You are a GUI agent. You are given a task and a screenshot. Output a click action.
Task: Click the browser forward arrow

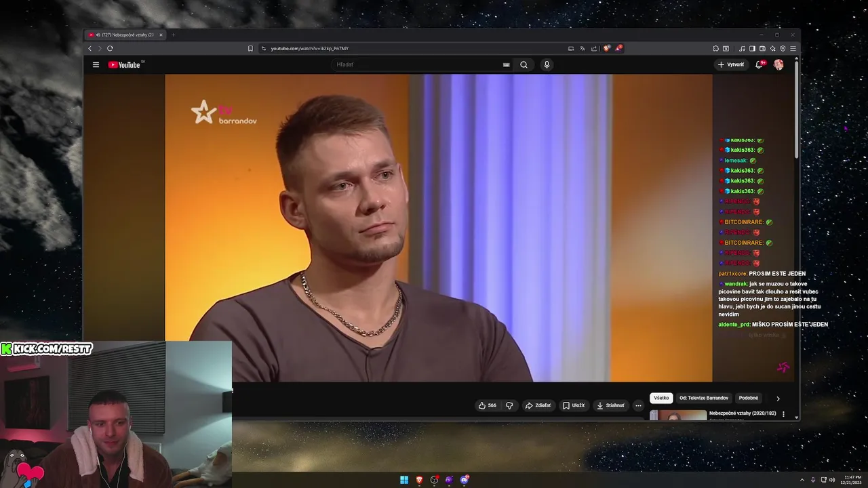(x=100, y=48)
